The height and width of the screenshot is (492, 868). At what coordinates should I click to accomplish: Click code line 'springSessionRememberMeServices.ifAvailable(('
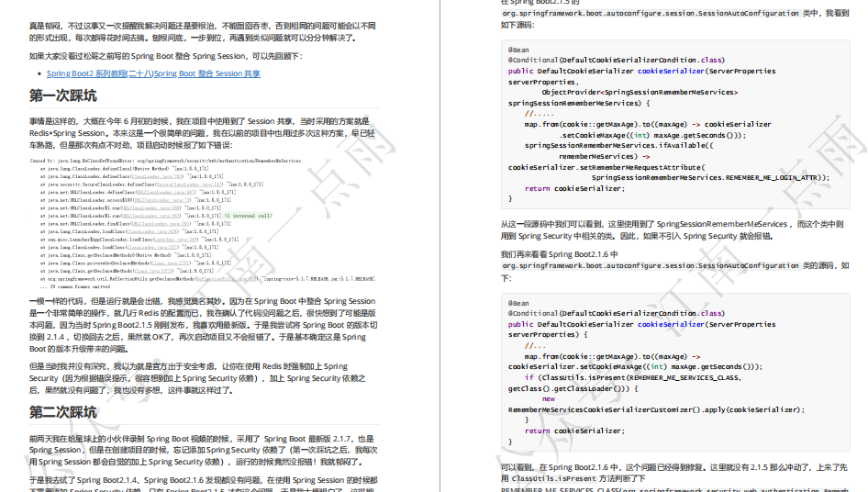[x=619, y=145]
